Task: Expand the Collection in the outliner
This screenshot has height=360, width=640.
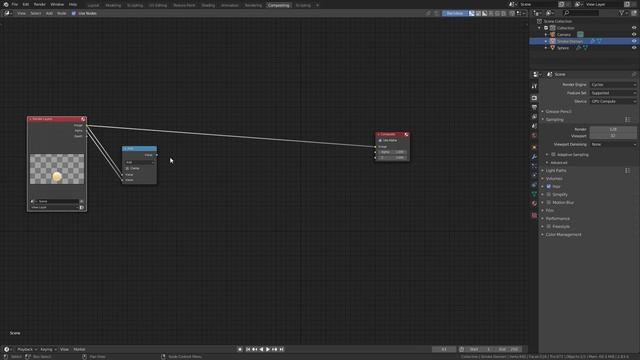Action: click(x=540, y=28)
